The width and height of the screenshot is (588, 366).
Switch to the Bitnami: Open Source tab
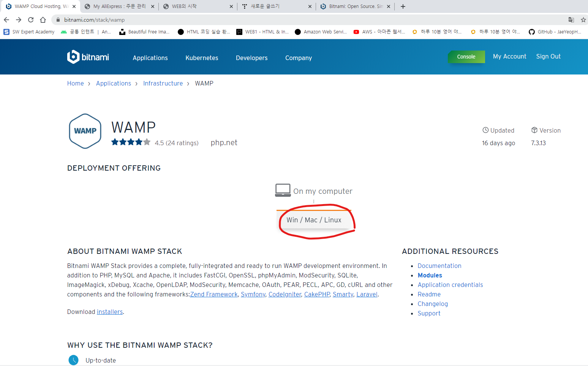click(355, 6)
